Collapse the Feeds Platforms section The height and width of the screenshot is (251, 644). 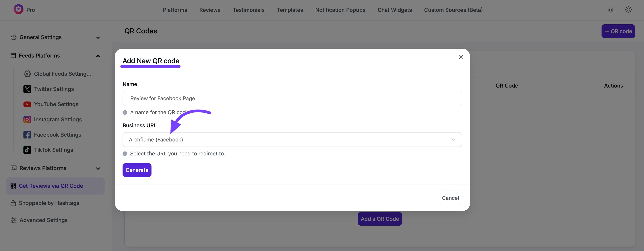tap(98, 56)
